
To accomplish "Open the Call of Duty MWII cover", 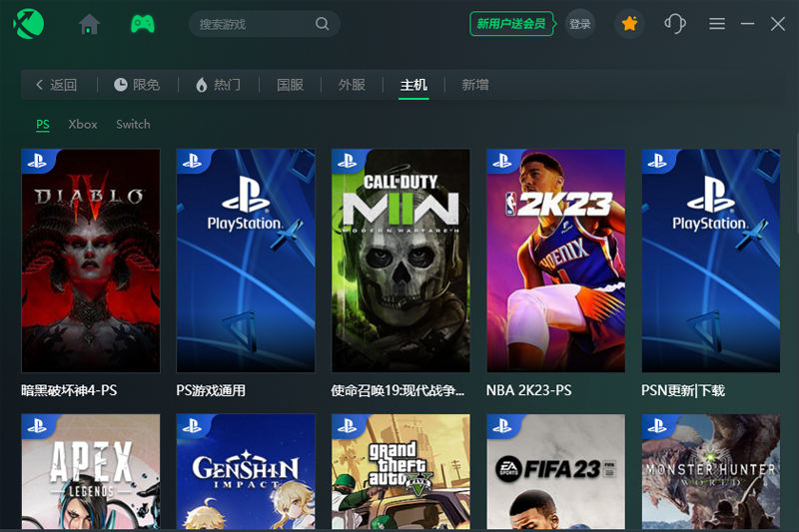I will 400,261.
